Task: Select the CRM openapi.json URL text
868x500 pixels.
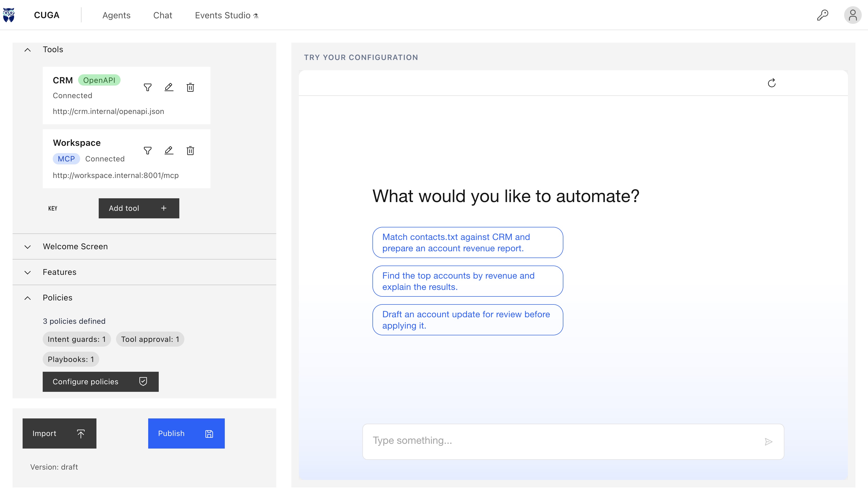Action: point(108,111)
